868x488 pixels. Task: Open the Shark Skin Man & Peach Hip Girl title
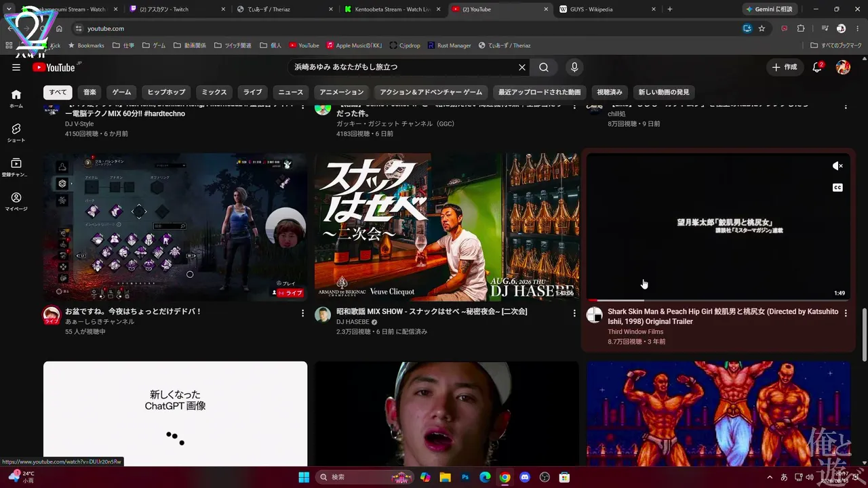pos(723,317)
